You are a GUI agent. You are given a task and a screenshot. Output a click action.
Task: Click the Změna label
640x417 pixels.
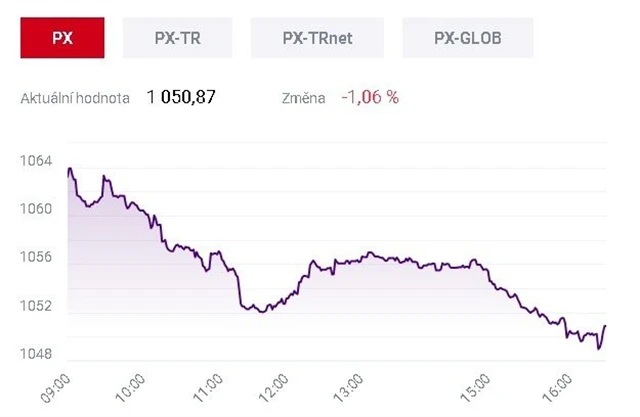pyautogui.click(x=306, y=99)
